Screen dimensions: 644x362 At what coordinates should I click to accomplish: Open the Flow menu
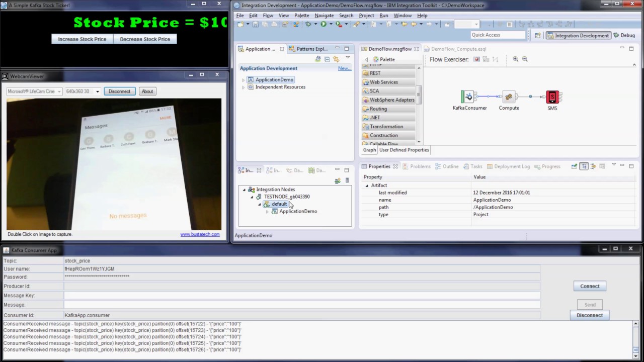pos(268,16)
